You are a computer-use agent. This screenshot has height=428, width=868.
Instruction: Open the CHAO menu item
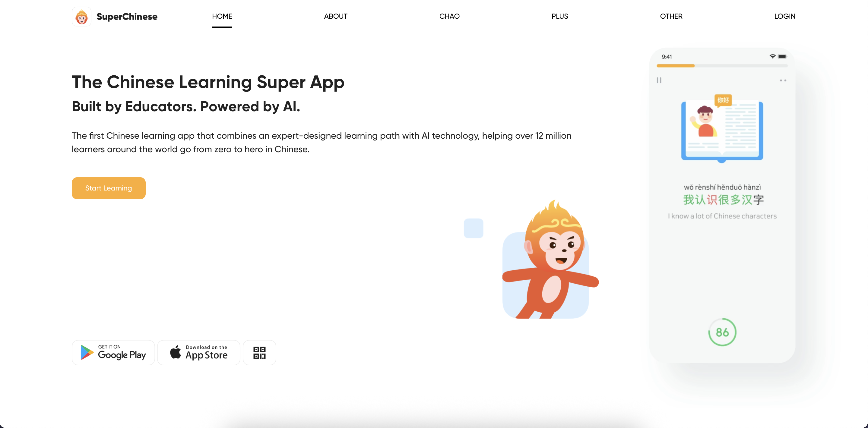pyautogui.click(x=449, y=16)
